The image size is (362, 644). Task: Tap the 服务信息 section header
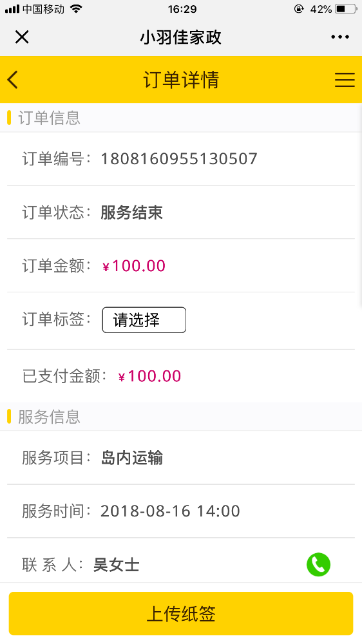pos(50,417)
